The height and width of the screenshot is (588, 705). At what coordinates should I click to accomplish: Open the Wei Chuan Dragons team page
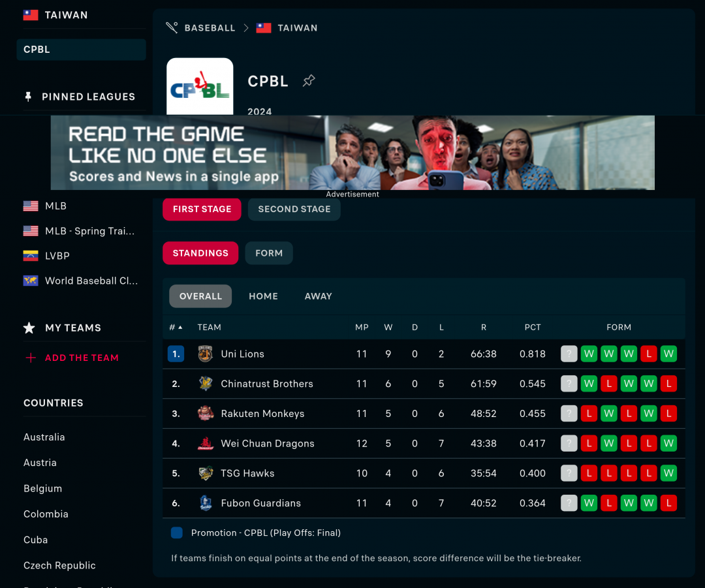coord(268,443)
